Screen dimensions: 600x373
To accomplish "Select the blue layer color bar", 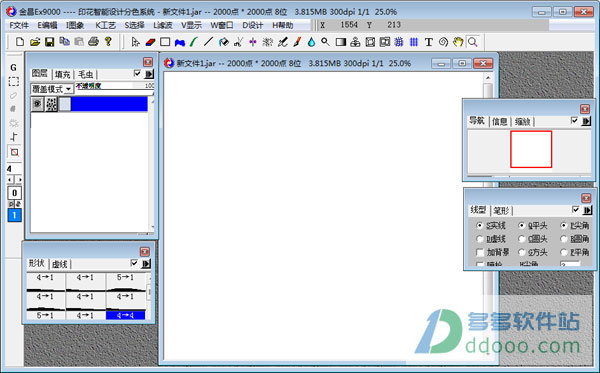I will click(x=109, y=104).
